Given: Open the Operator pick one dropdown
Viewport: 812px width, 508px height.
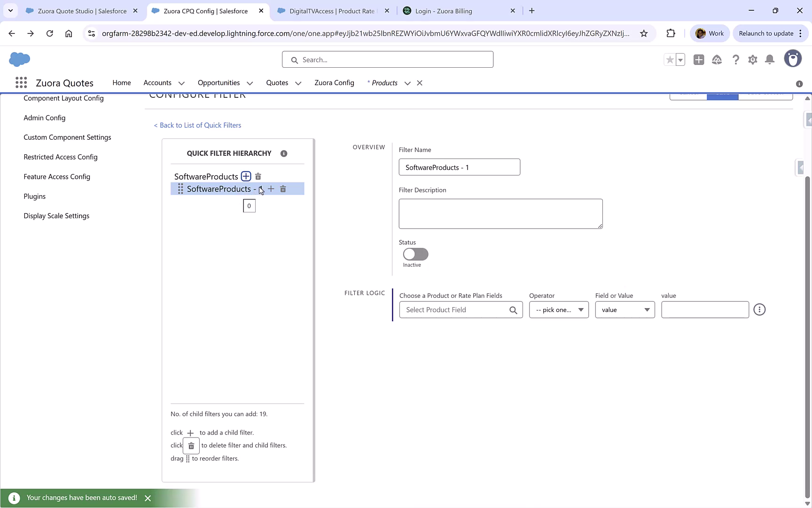Looking at the screenshot, I should pyautogui.click(x=558, y=310).
